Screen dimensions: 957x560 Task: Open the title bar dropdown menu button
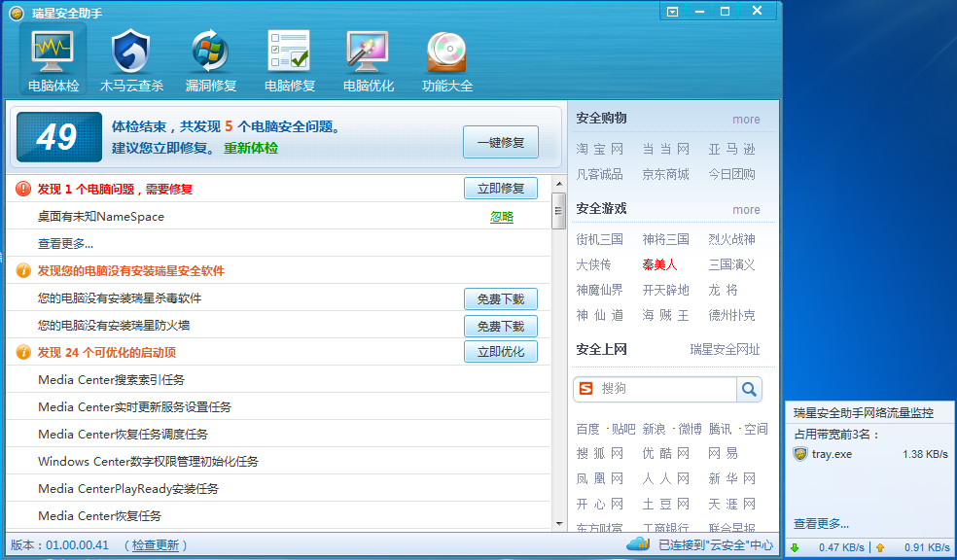[673, 12]
